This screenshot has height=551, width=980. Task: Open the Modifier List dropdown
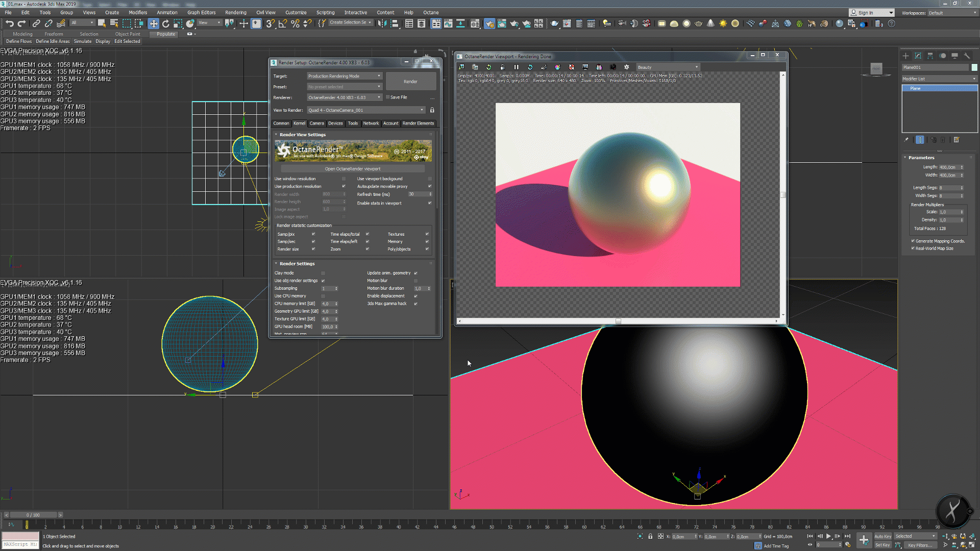tap(939, 79)
